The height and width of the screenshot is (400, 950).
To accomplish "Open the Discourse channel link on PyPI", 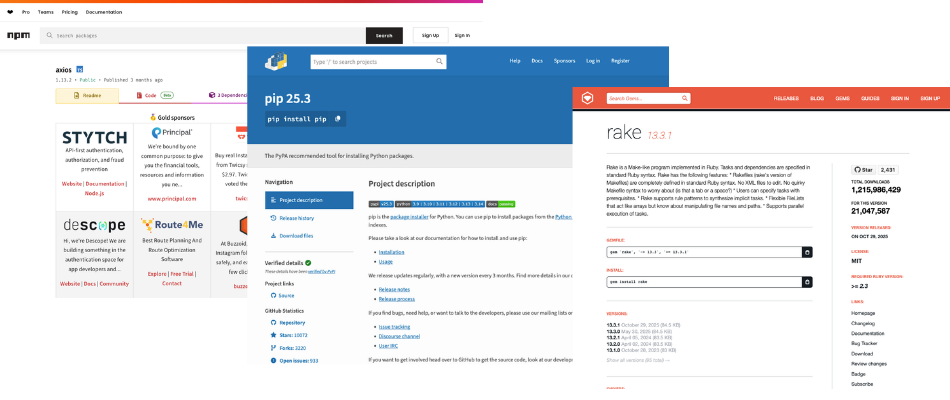I will coord(399,336).
